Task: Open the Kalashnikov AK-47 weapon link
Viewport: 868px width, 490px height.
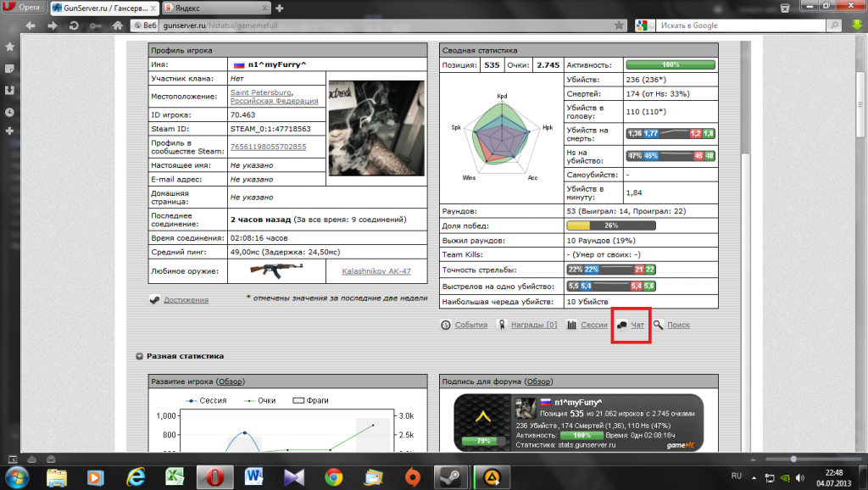Action: (x=376, y=271)
